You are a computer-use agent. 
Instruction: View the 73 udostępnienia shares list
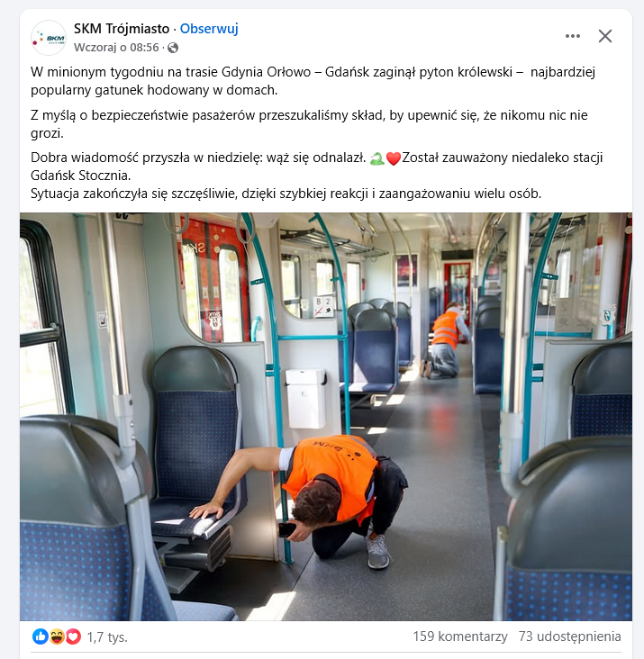click(569, 636)
